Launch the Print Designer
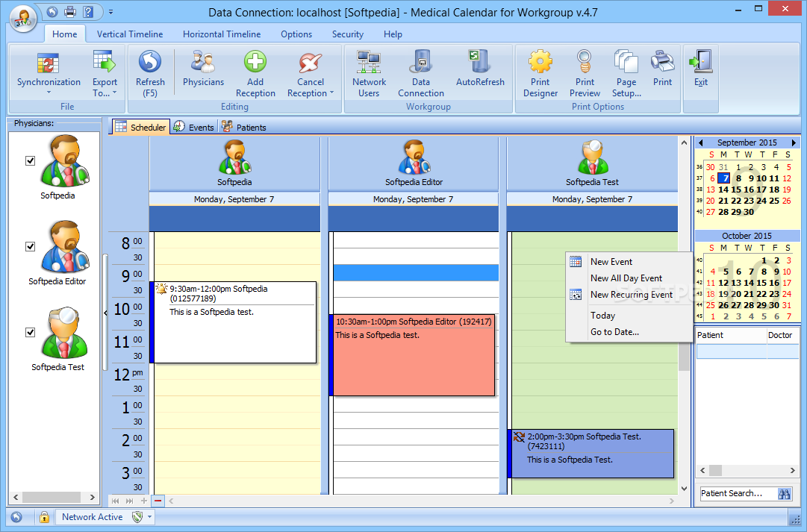The width and height of the screenshot is (807, 532). (540, 62)
